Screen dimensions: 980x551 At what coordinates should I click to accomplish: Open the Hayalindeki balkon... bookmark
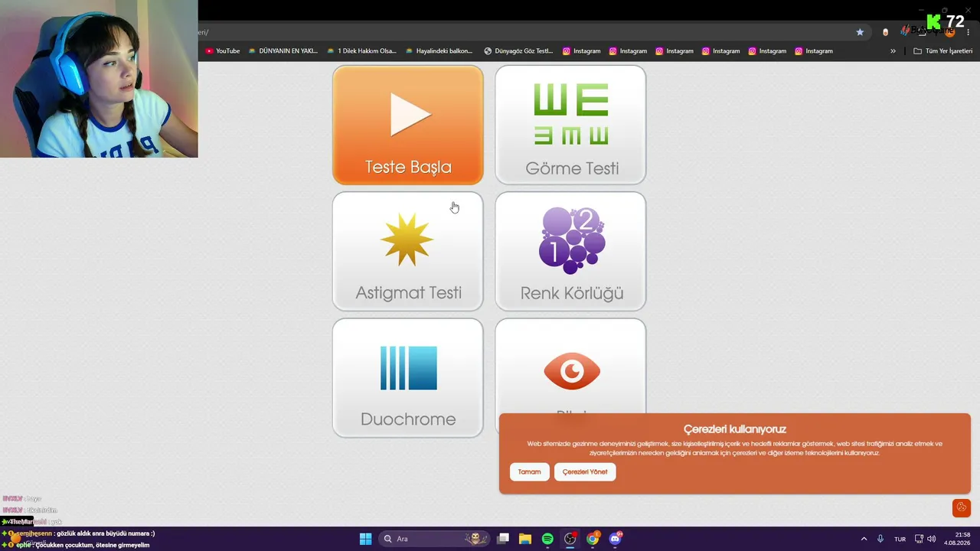point(439,51)
